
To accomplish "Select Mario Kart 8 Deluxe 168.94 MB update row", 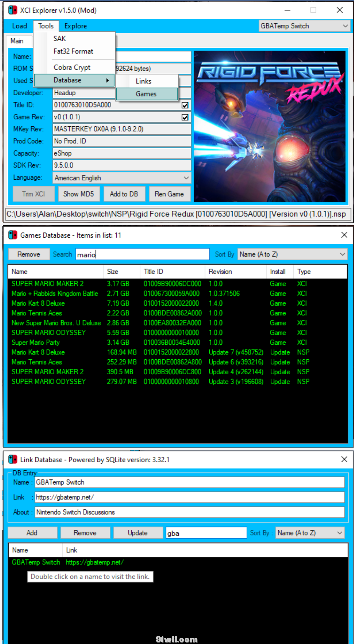I will (178, 352).
